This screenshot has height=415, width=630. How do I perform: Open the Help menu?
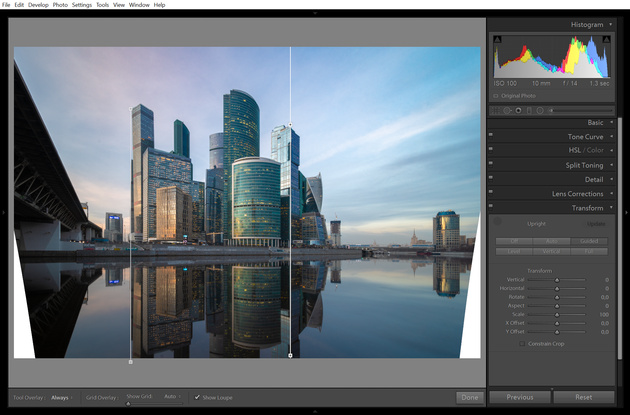tap(160, 5)
